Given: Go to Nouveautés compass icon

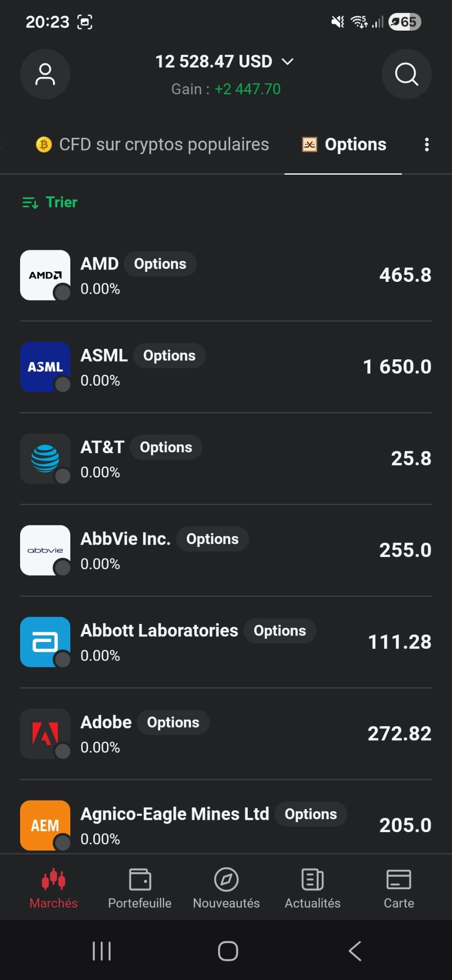Looking at the screenshot, I should pos(226,880).
